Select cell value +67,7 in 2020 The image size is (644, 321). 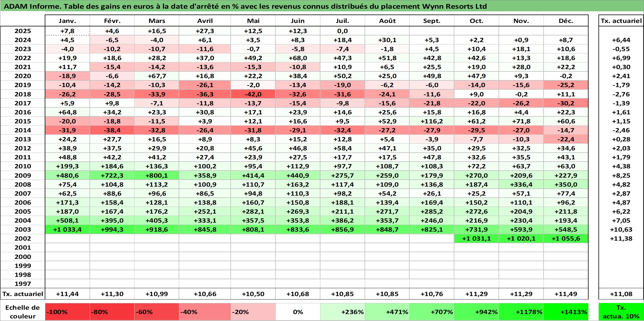coord(157,76)
